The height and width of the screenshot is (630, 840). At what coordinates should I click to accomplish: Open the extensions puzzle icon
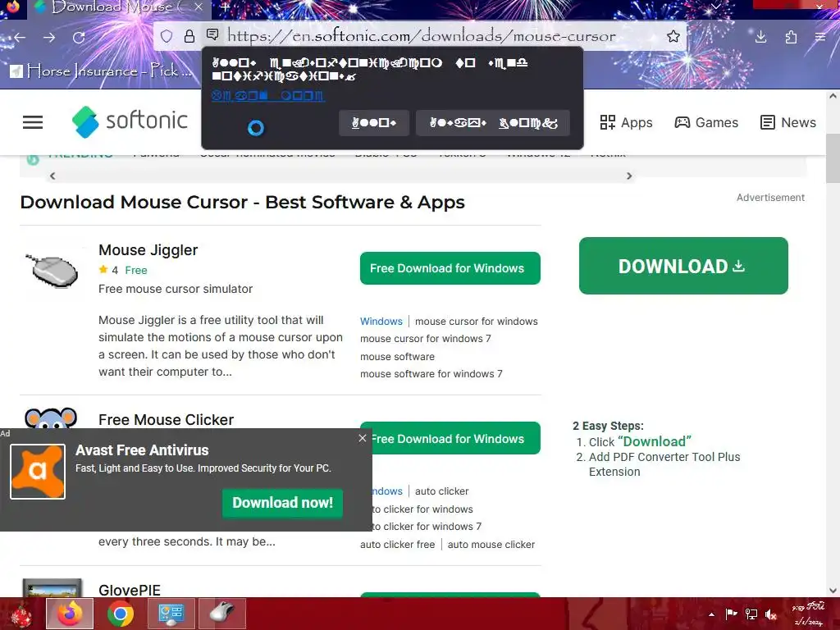(x=791, y=36)
